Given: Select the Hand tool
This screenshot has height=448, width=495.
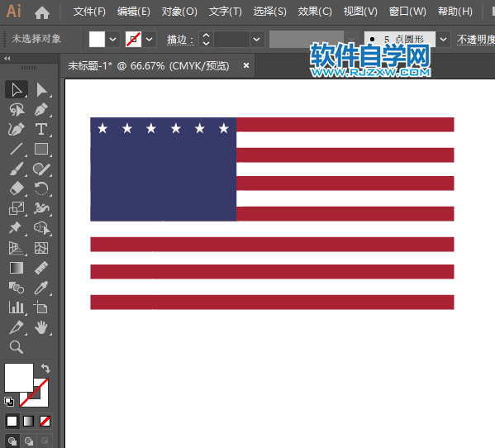Looking at the screenshot, I should 41,327.
